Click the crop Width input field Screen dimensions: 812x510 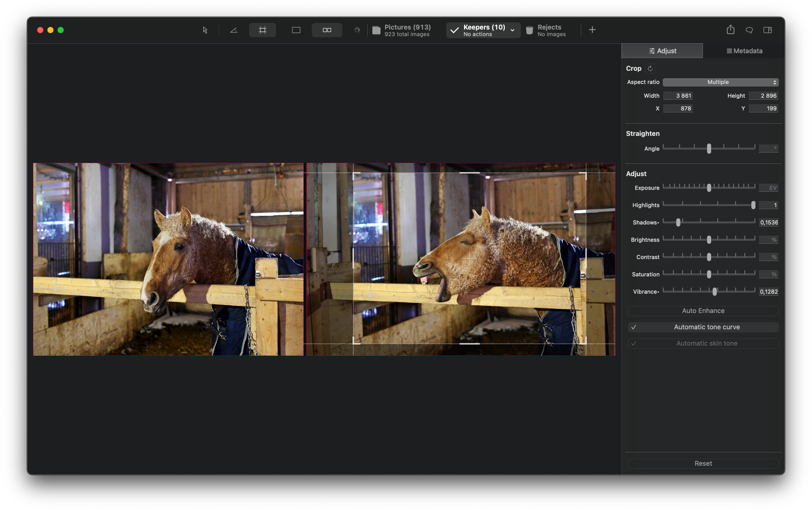pos(678,96)
